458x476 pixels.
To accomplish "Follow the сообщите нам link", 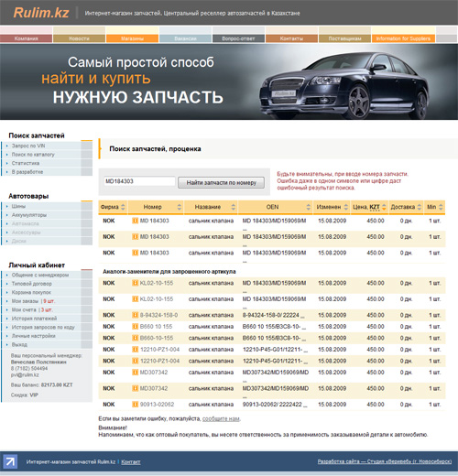I will pyautogui.click(x=221, y=418).
